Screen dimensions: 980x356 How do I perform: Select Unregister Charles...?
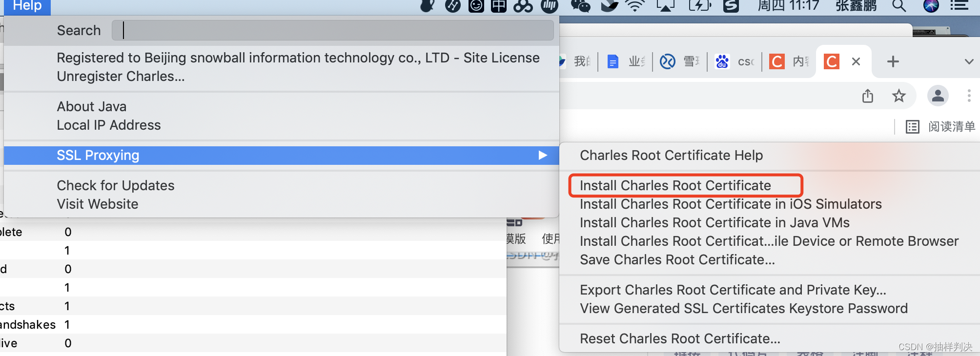121,77
